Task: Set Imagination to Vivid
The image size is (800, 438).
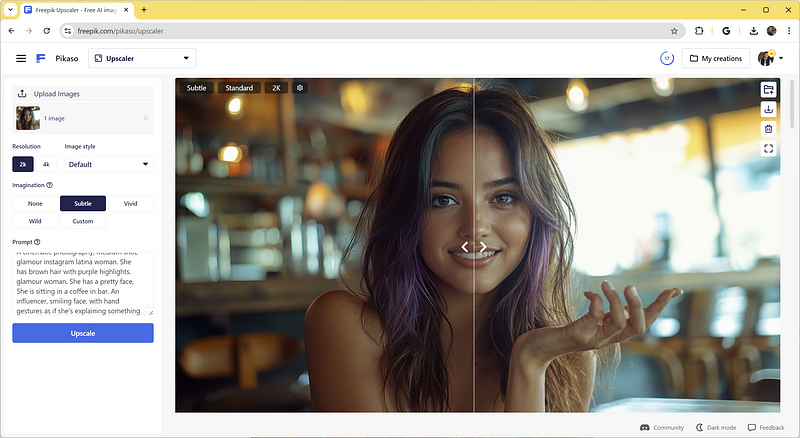Action: click(x=131, y=203)
